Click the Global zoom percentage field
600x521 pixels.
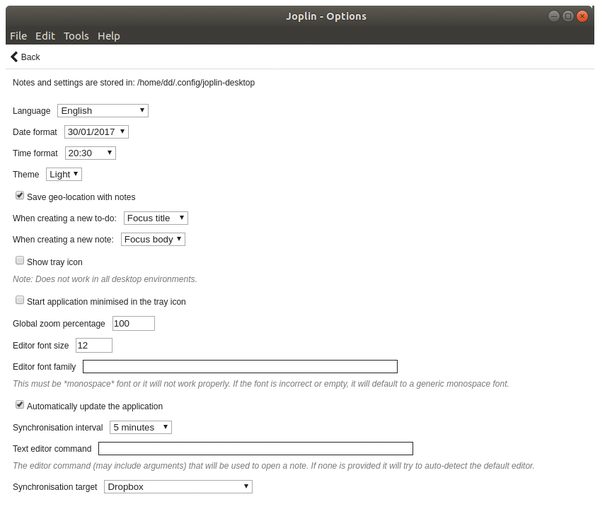(x=134, y=323)
